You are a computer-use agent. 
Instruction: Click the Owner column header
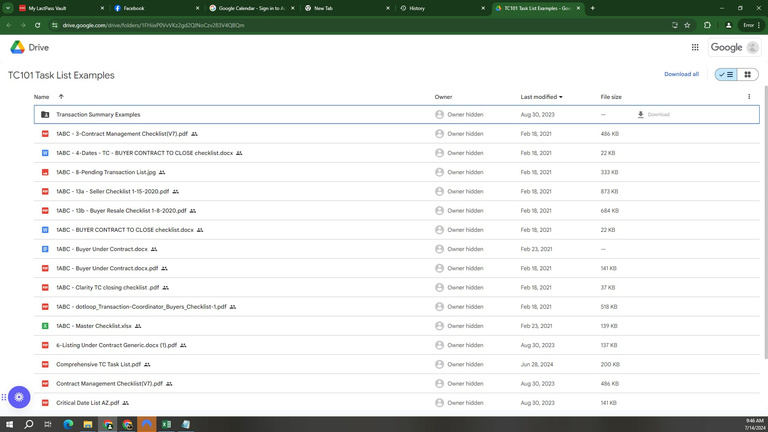click(443, 97)
